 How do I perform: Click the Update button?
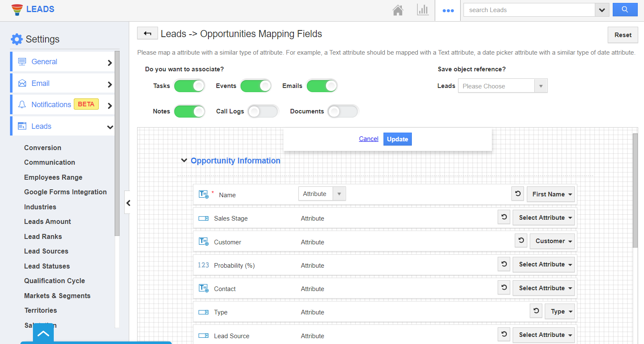[x=398, y=139]
